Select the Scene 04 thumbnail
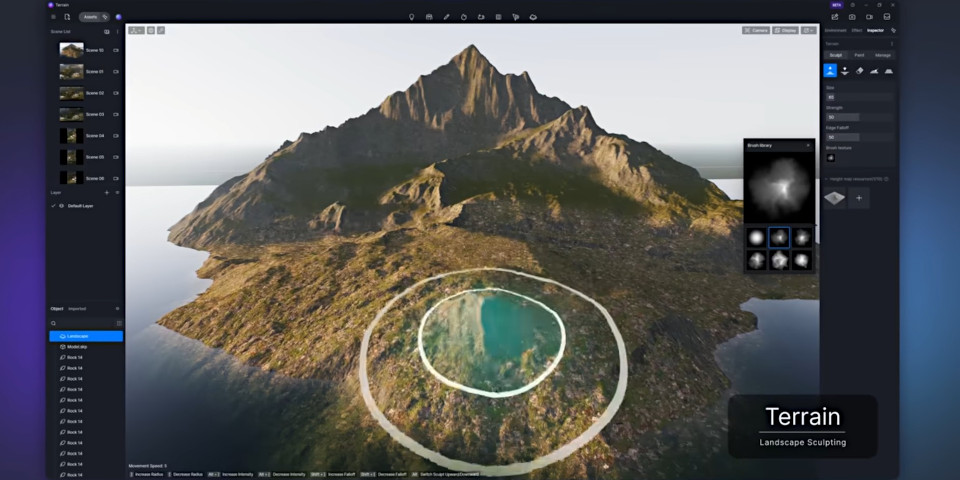Image resolution: width=960 pixels, height=480 pixels. coord(72,136)
